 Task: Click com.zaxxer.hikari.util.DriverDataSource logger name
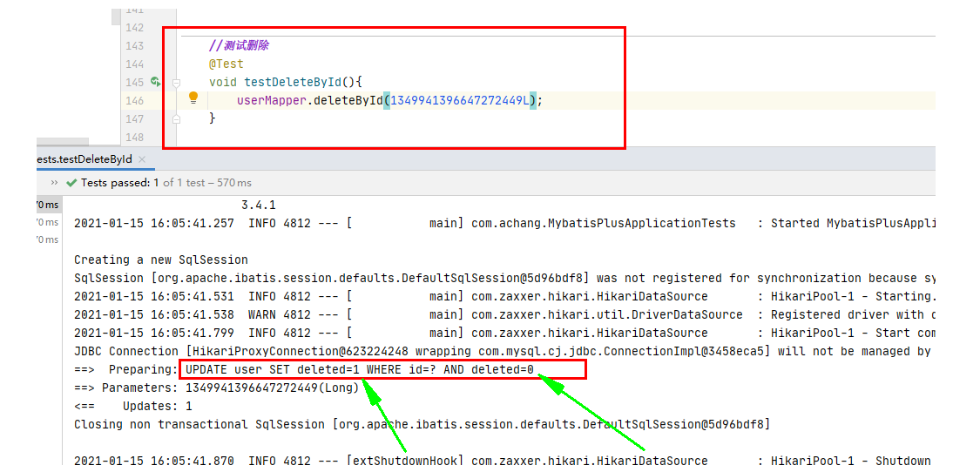point(607,314)
